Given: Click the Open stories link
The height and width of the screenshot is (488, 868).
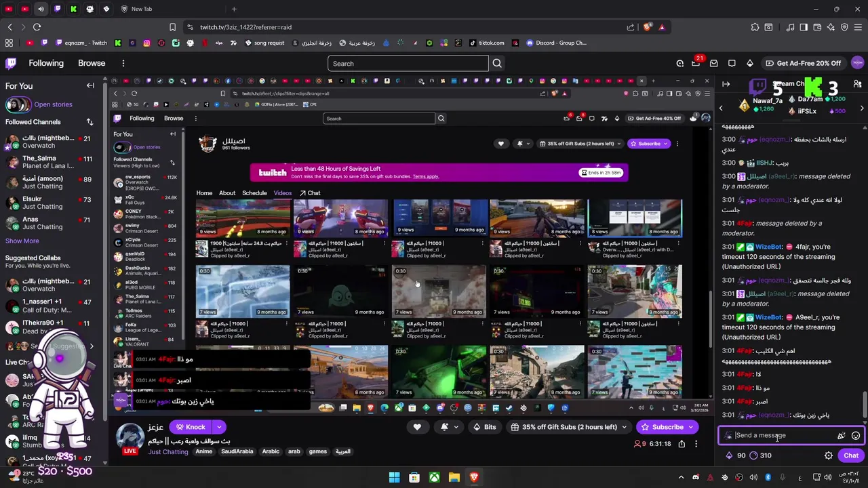Looking at the screenshot, I should click(53, 104).
